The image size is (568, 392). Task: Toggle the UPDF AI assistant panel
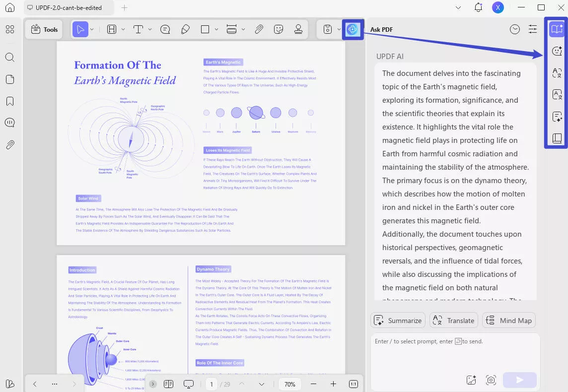[x=353, y=29]
